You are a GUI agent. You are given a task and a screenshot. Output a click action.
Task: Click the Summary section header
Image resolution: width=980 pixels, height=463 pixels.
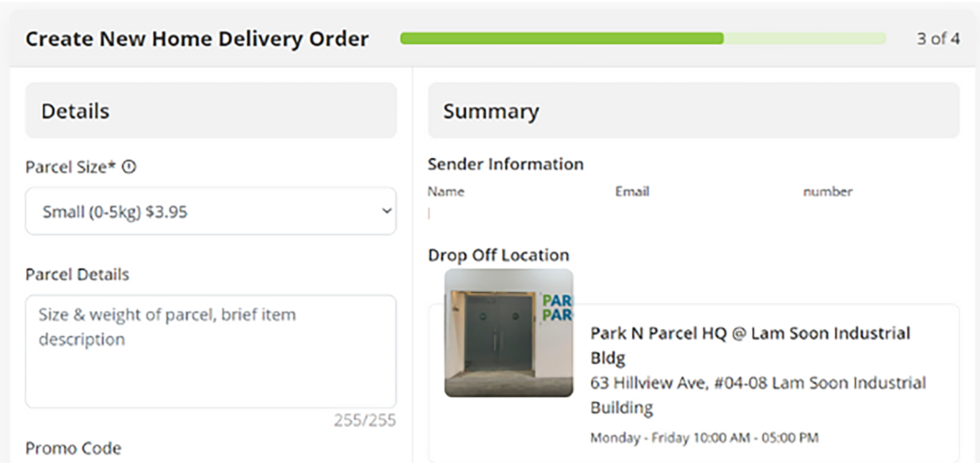click(x=491, y=111)
